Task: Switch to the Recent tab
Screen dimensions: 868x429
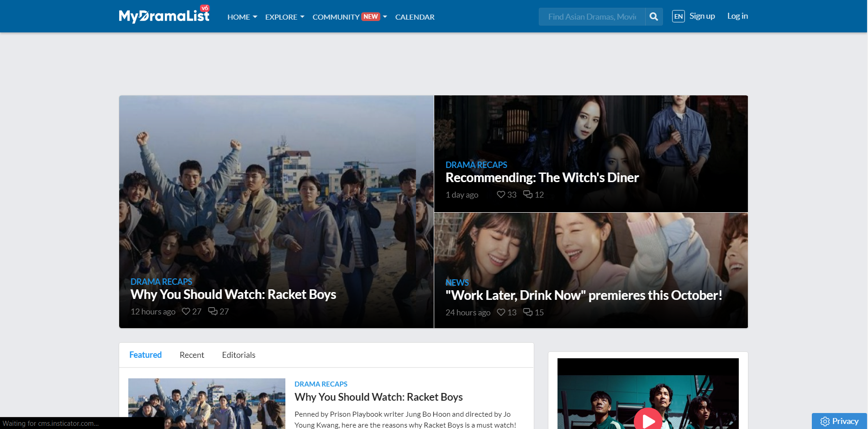Action: coord(192,355)
